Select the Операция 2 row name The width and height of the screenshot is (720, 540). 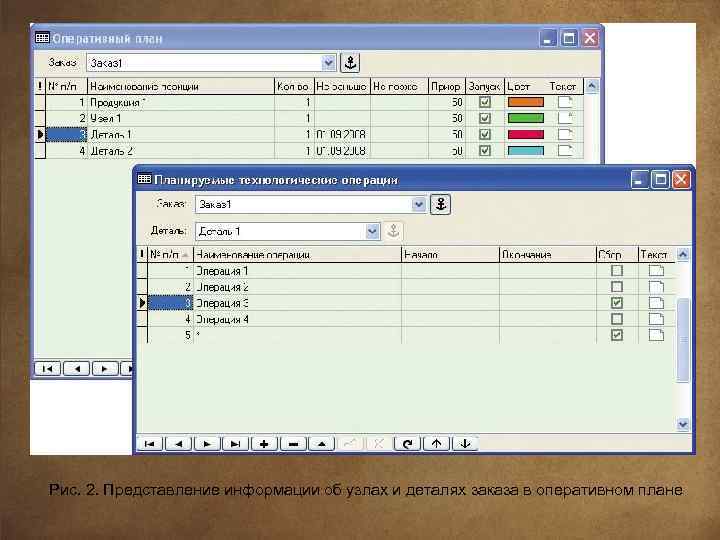pos(222,287)
